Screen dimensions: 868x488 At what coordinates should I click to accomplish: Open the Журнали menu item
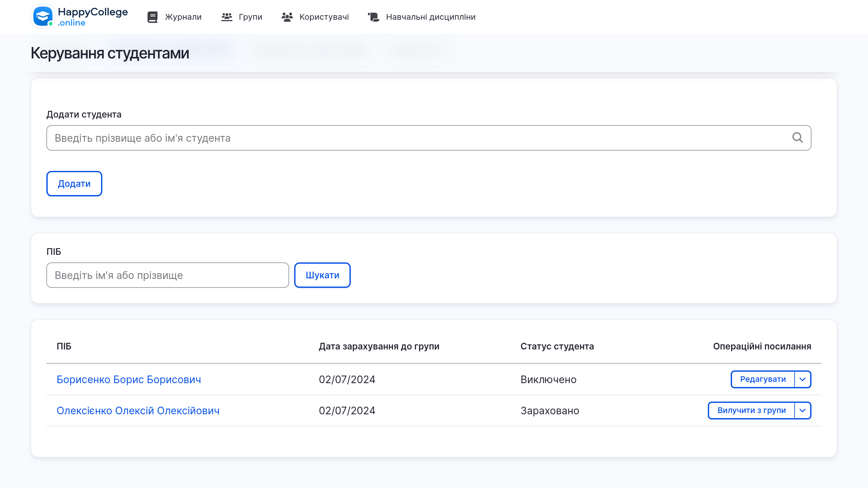(x=183, y=17)
